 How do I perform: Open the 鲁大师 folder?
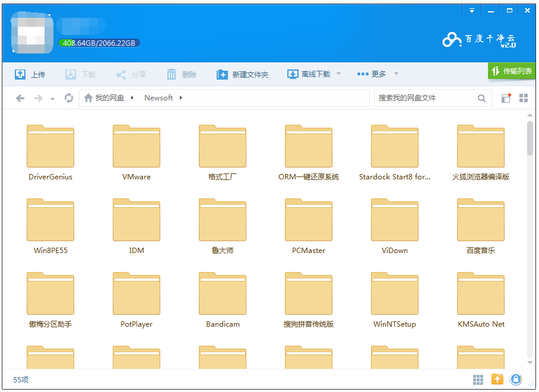(x=223, y=226)
